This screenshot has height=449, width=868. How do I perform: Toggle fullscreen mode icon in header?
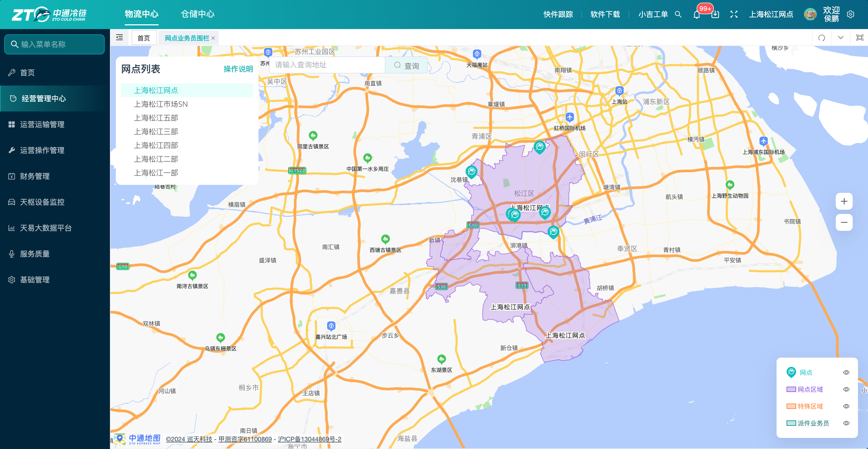[x=733, y=15]
